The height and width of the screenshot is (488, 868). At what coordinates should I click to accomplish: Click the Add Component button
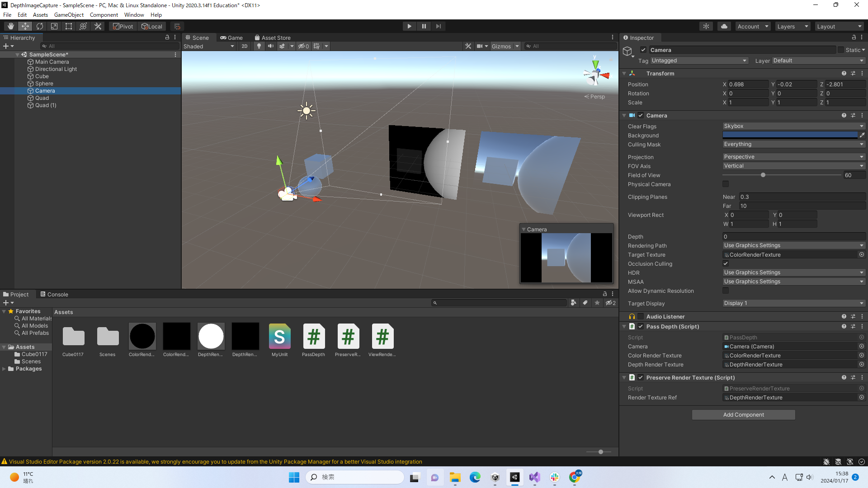coord(743,415)
